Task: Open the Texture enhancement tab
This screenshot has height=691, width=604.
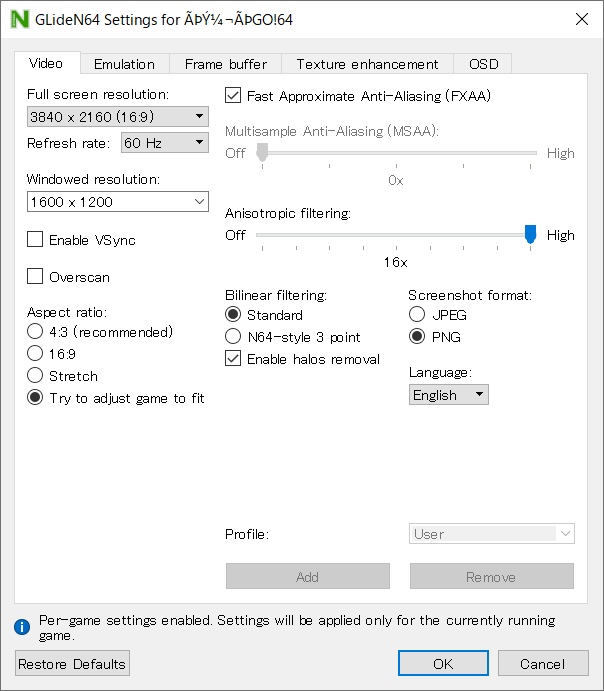Action: (367, 64)
